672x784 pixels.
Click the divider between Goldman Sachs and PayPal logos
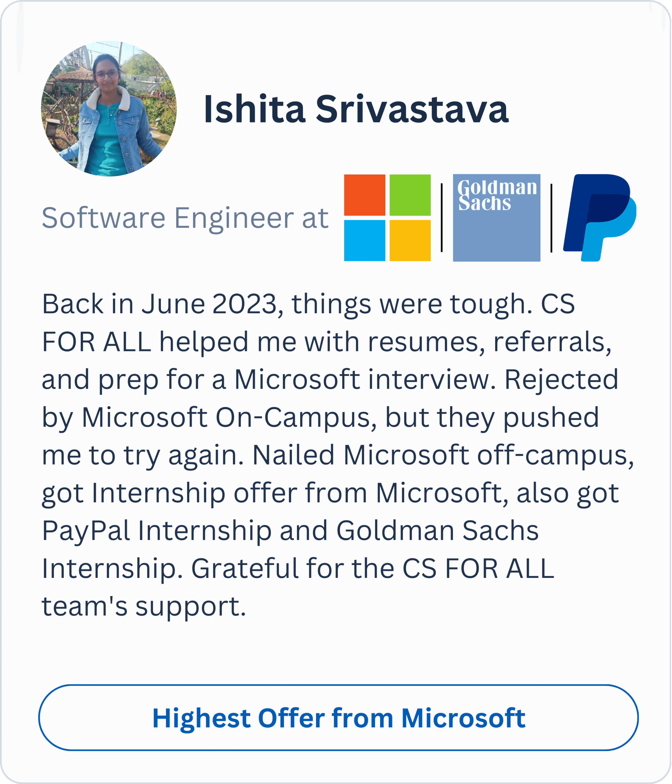(551, 217)
